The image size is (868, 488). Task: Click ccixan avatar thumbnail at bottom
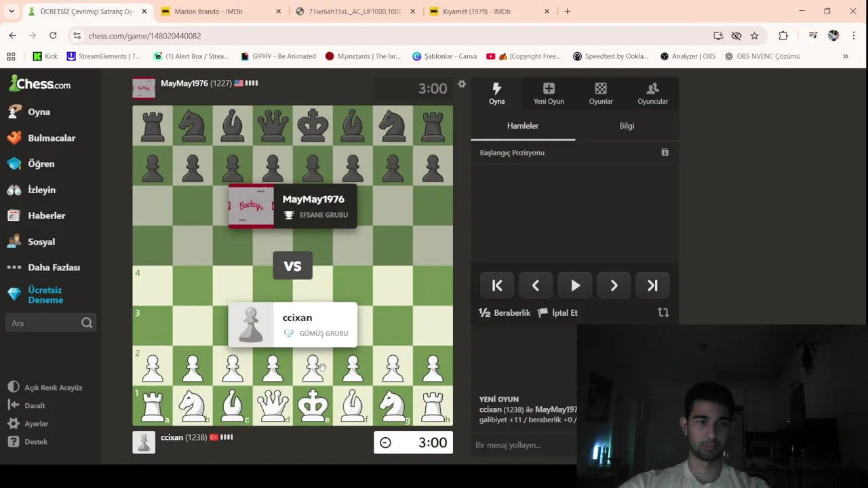[144, 442]
